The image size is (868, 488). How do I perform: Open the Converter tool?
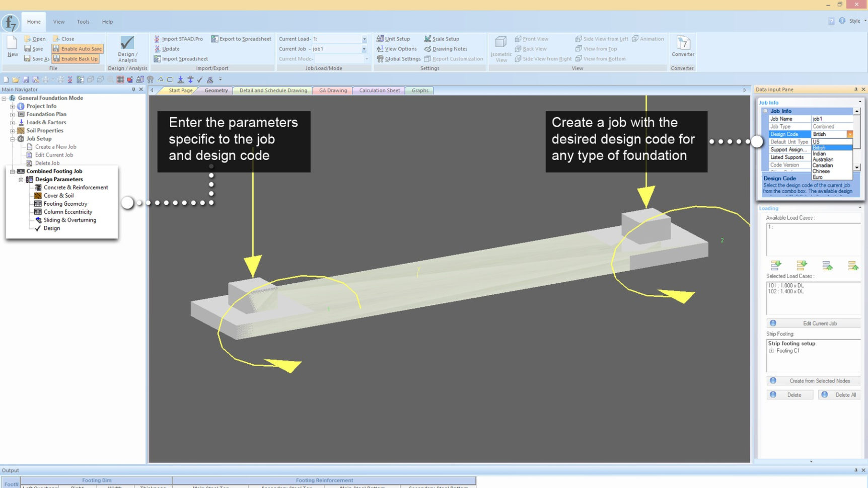pos(683,47)
